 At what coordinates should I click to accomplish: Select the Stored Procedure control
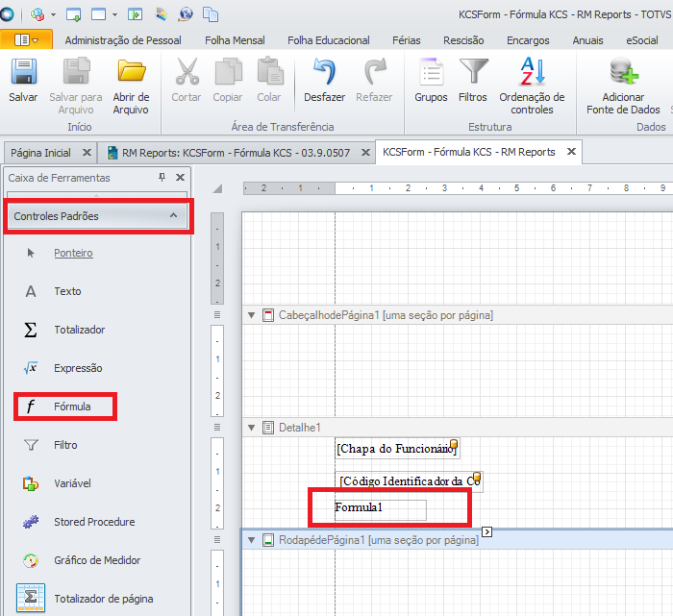click(94, 522)
